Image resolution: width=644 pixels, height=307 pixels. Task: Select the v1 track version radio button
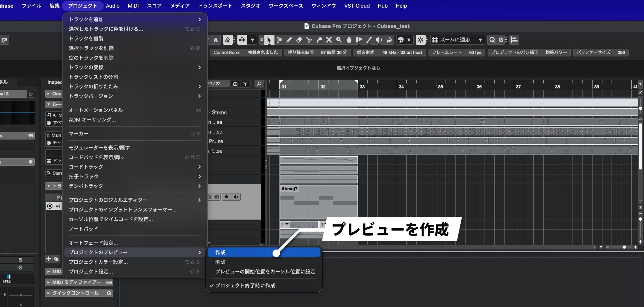point(50,206)
